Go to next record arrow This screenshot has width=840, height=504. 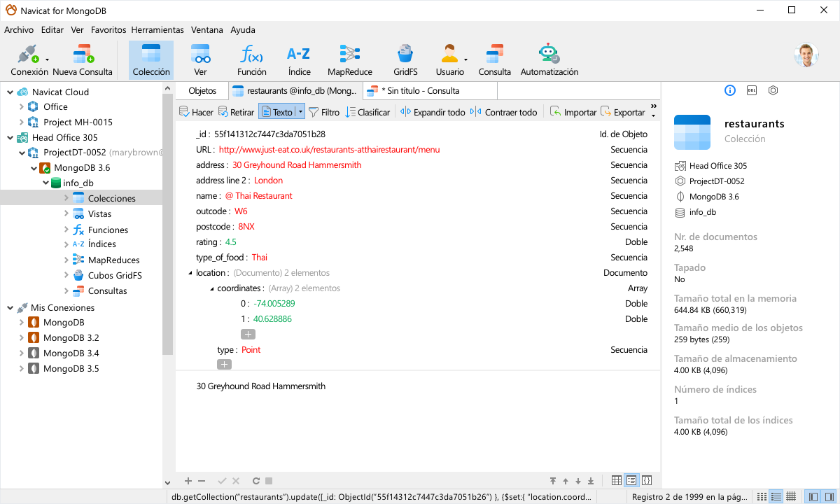pos(578,481)
